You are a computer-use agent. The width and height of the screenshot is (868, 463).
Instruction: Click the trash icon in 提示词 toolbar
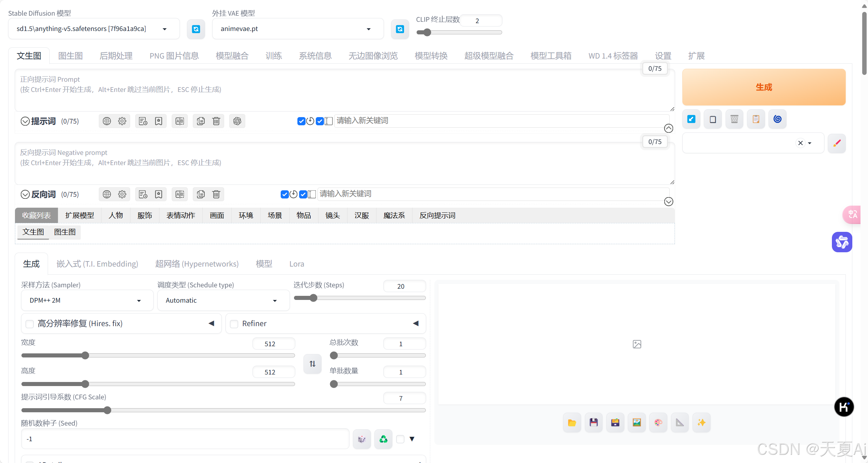[x=216, y=121]
